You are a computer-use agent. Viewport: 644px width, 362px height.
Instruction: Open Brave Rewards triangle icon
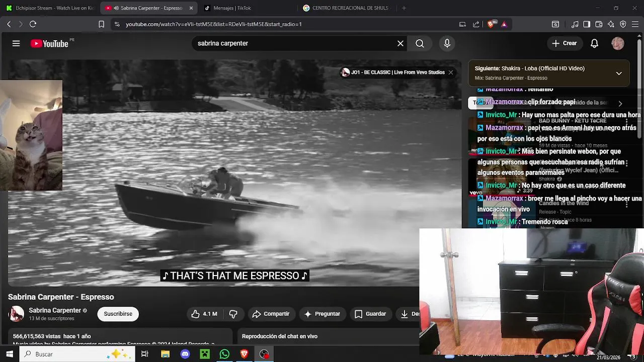tap(504, 24)
